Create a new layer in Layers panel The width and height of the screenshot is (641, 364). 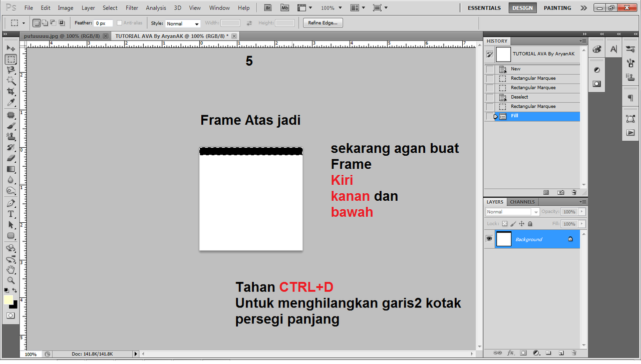click(561, 352)
